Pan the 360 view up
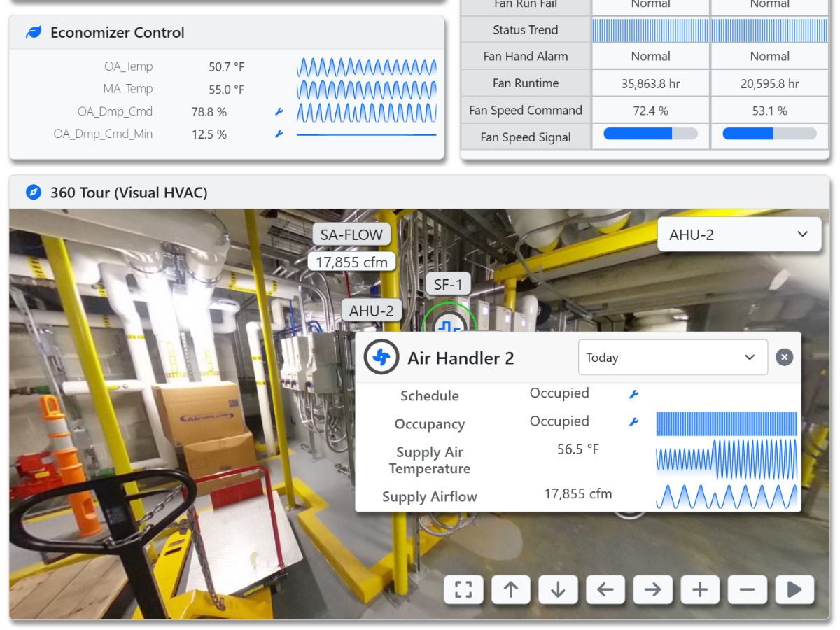840x630 pixels. 511,589
